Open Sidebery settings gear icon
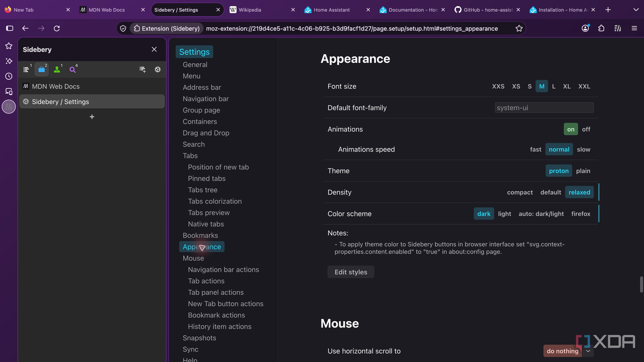The image size is (644, 362). 157,69
